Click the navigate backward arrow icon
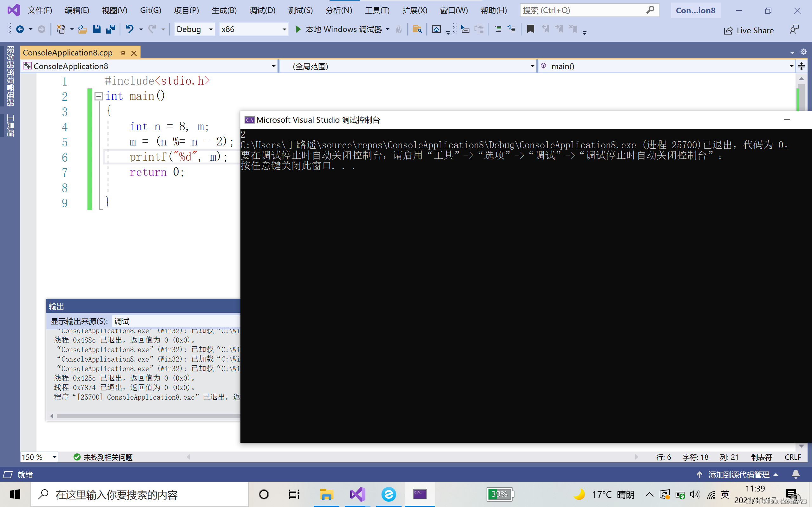 (20, 29)
